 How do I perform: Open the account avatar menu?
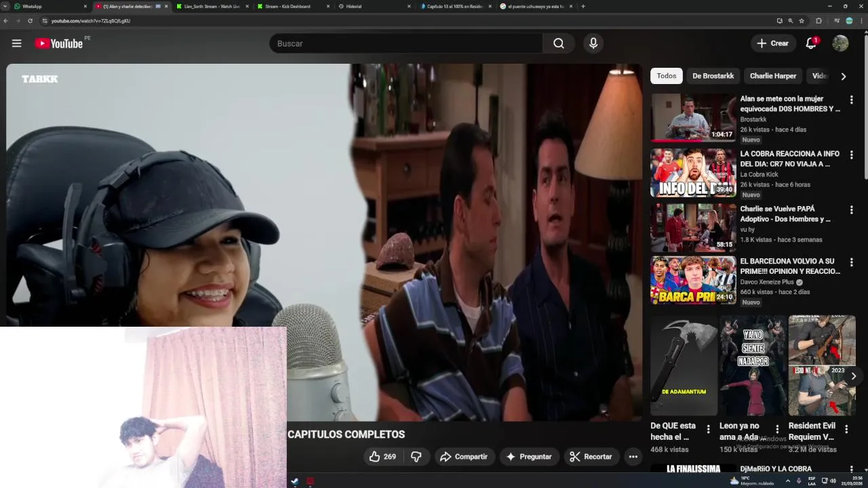840,43
